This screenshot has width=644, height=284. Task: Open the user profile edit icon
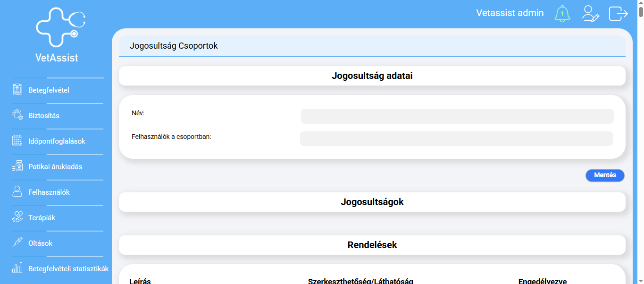pos(590,14)
